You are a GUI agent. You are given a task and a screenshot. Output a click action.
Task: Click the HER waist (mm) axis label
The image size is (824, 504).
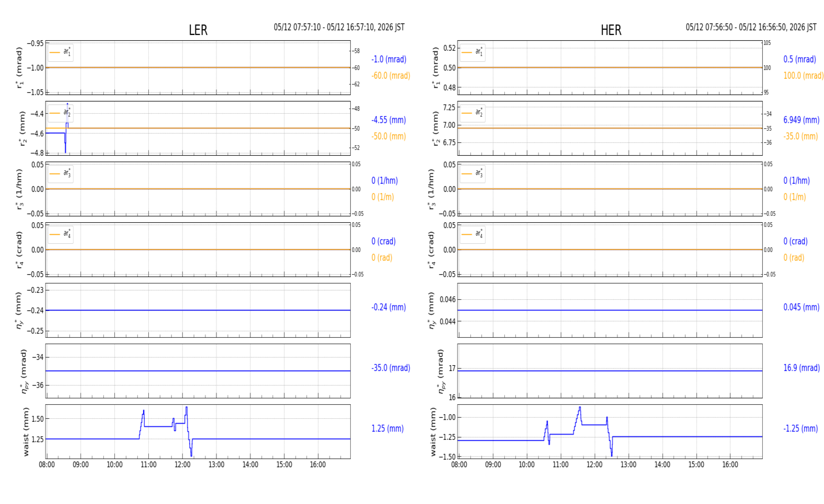434,432
